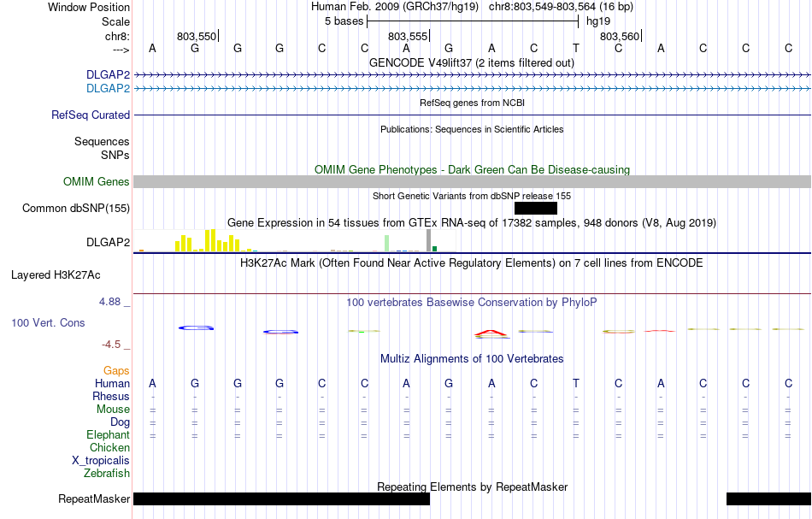
Task: Click the 5 bases scale bar
Action: [x=473, y=21]
